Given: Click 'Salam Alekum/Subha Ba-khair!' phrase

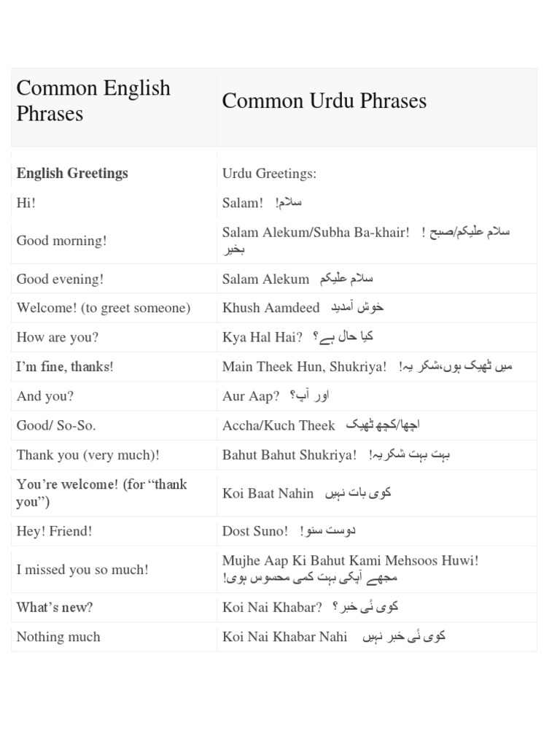Looking at the screenshot, I should 316,232.
